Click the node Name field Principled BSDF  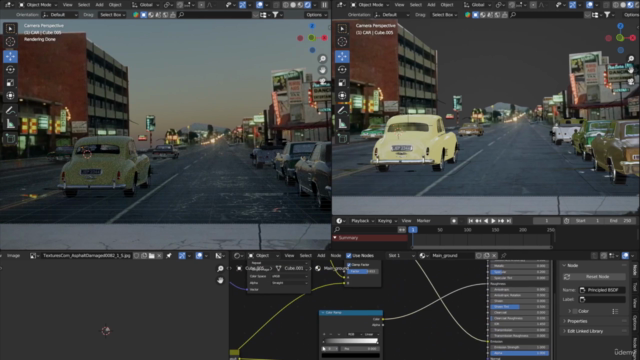602,290
